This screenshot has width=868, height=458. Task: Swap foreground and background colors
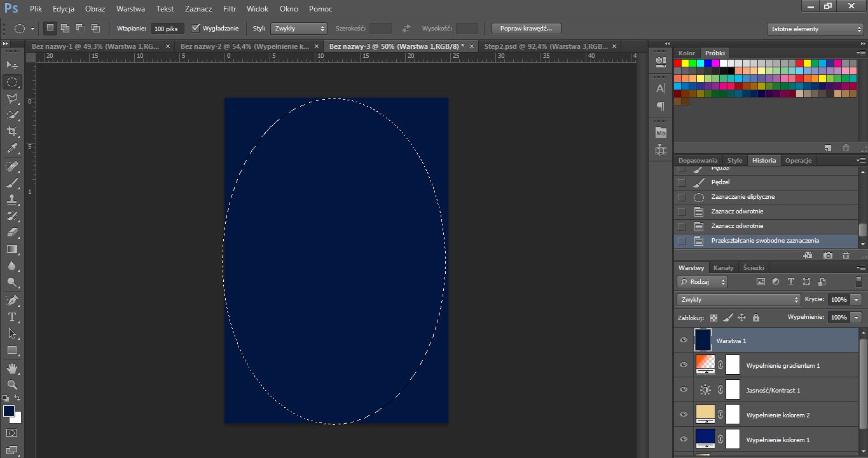pos(18,398)
